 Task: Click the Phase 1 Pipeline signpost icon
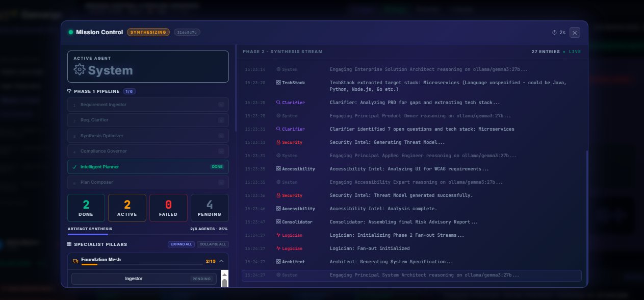click(69, 91)
